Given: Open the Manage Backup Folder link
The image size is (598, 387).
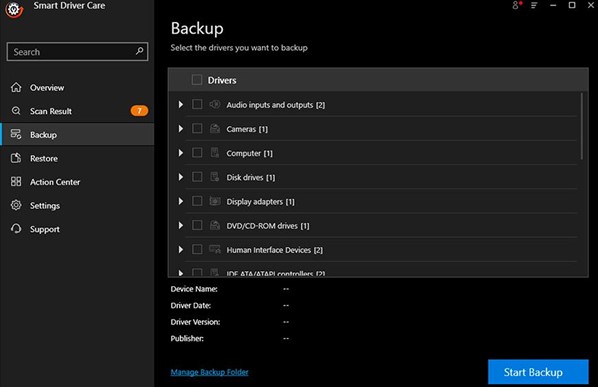Looking at the screenshot, I should [209, 372].
